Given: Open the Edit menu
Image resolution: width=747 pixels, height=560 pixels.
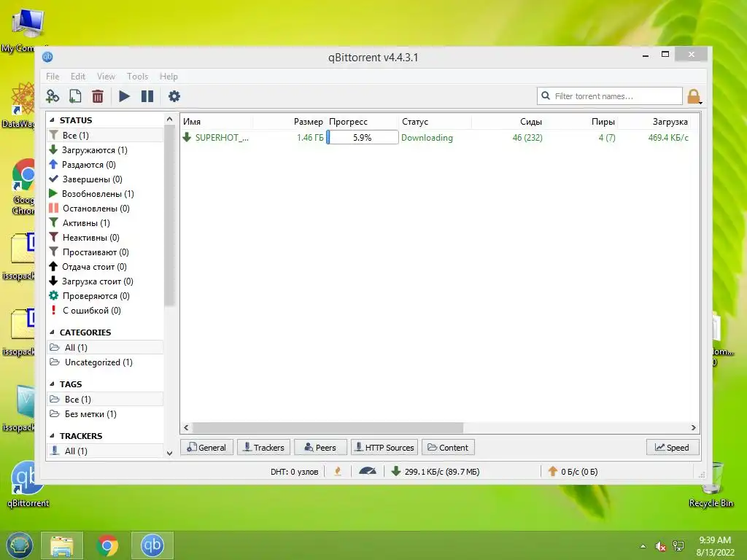Looking at the screenshot, I should [x=77, y=76].
